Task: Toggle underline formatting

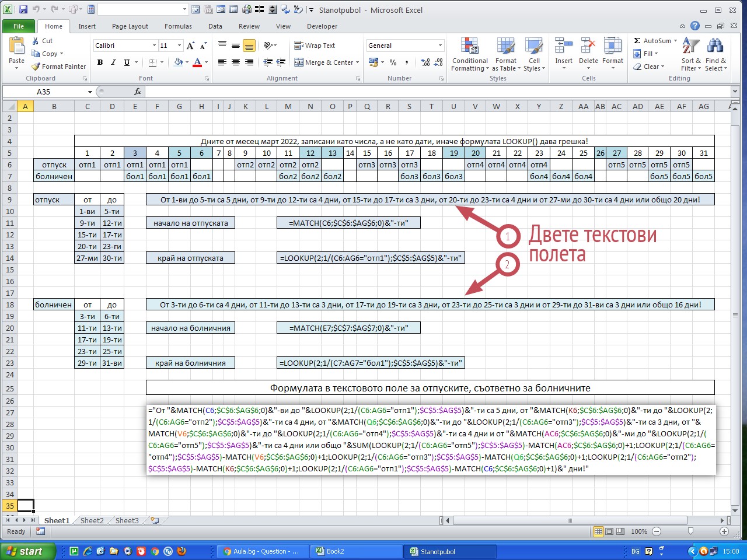Action: [127, 62]
